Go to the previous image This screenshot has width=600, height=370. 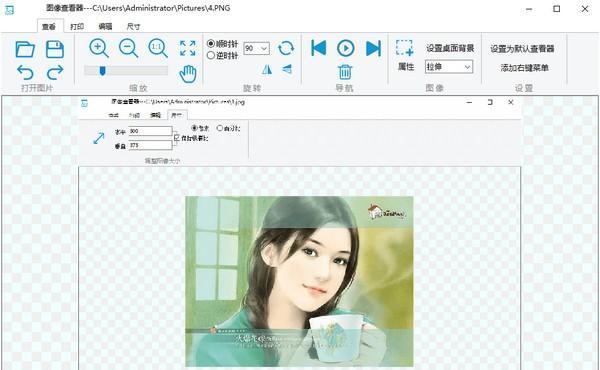(x=318, y=48)
